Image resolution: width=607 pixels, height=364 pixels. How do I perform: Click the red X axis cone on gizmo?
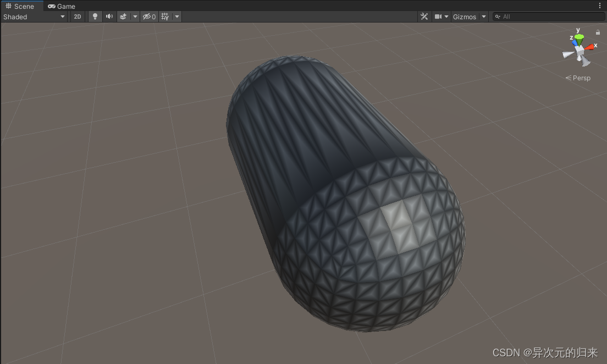coord(590,47)
